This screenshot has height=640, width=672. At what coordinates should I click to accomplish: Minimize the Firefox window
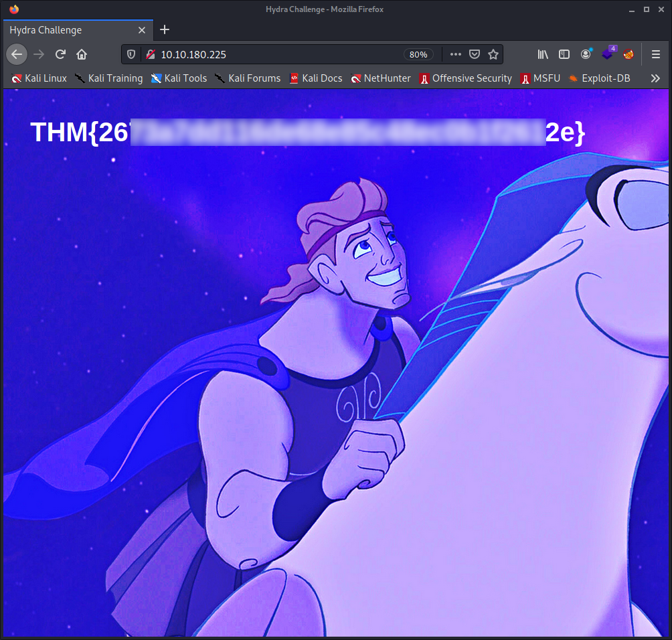point(632,9)
